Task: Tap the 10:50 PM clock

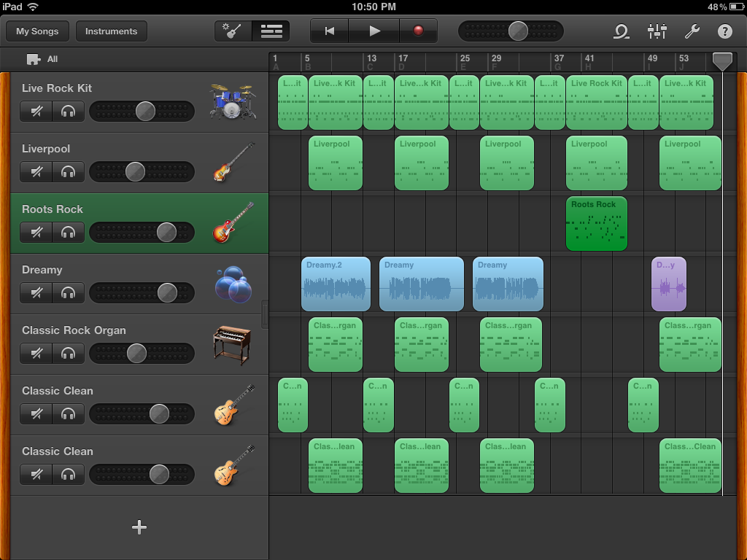Action: tap(373, 7)
